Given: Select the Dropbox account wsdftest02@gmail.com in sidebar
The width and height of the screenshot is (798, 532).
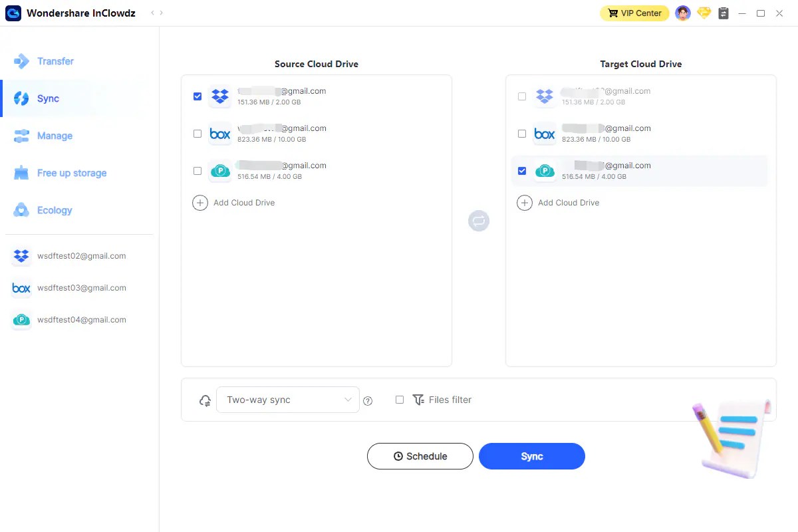Looking at the screenshot, I should (80, 256).
